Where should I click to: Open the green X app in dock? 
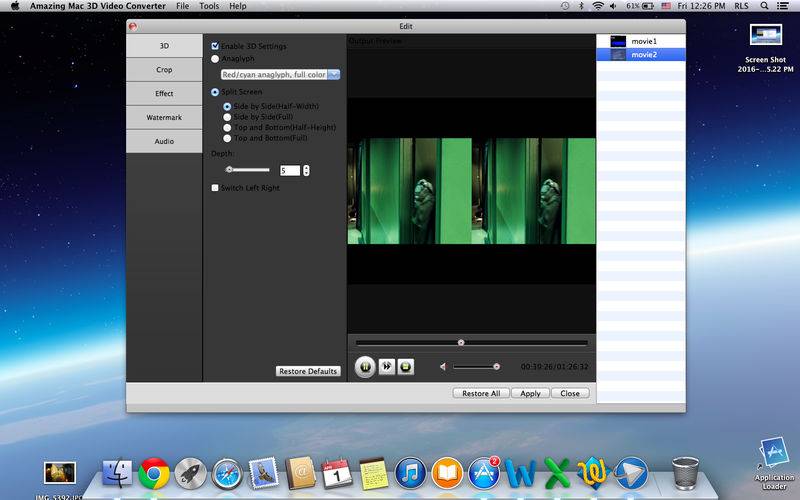[x=557, y=473]
